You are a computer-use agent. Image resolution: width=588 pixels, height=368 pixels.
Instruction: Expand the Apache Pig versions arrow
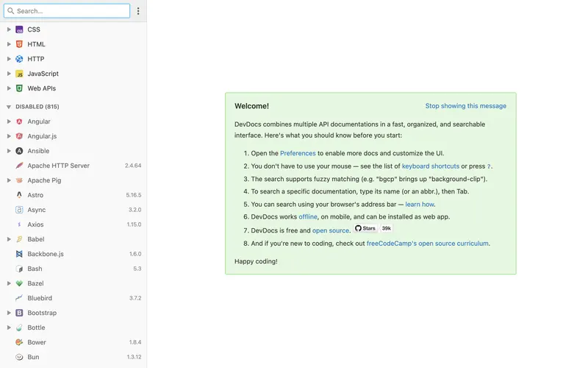click(x=9, y=180)
